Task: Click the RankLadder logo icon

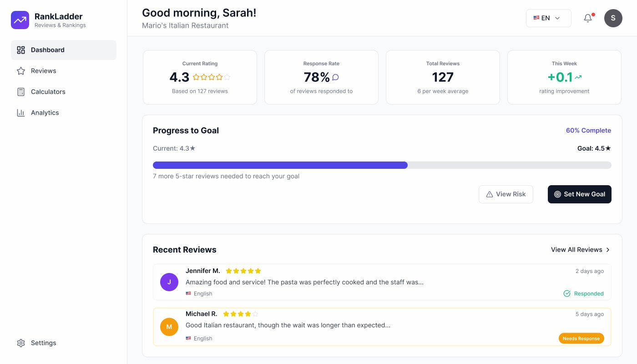Action: click(20, 20)
